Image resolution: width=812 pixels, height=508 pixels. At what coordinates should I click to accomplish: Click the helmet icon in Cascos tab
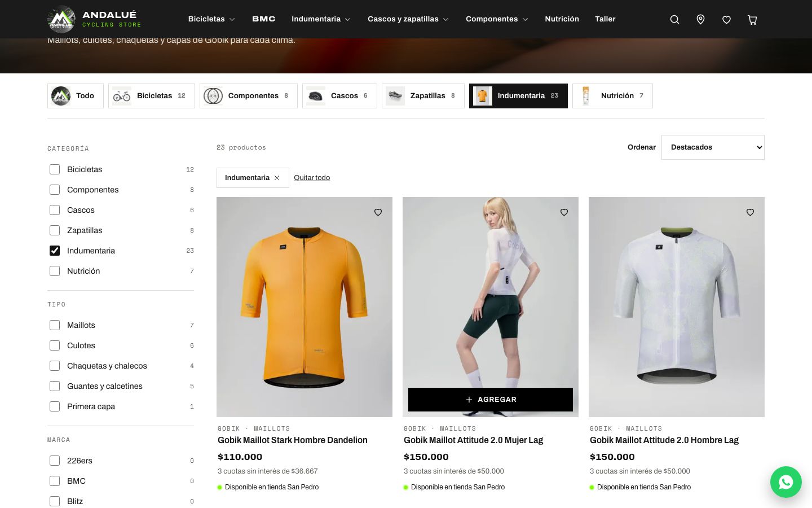[x=316, y=96]
